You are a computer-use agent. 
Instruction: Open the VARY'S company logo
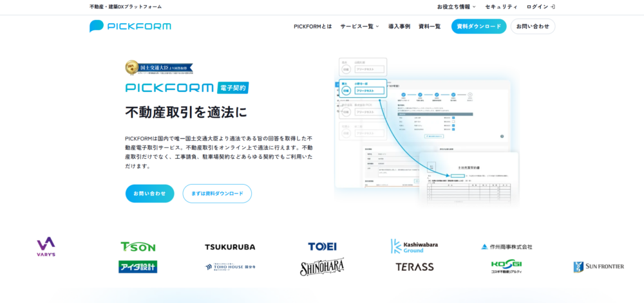[x=46, y=246]
